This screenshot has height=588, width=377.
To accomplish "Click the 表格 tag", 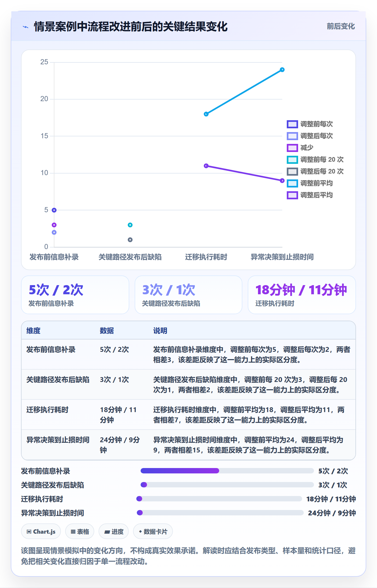I will coord(80,531).
